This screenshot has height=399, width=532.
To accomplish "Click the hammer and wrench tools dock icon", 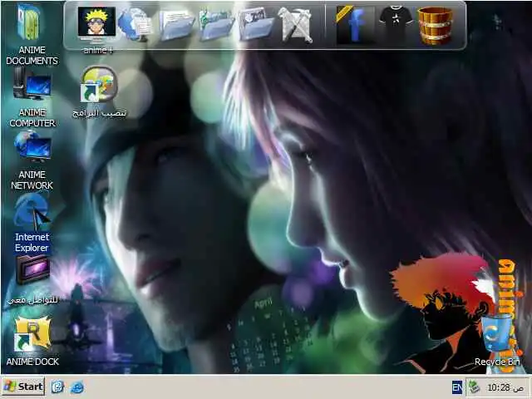I will coord(295,25).
